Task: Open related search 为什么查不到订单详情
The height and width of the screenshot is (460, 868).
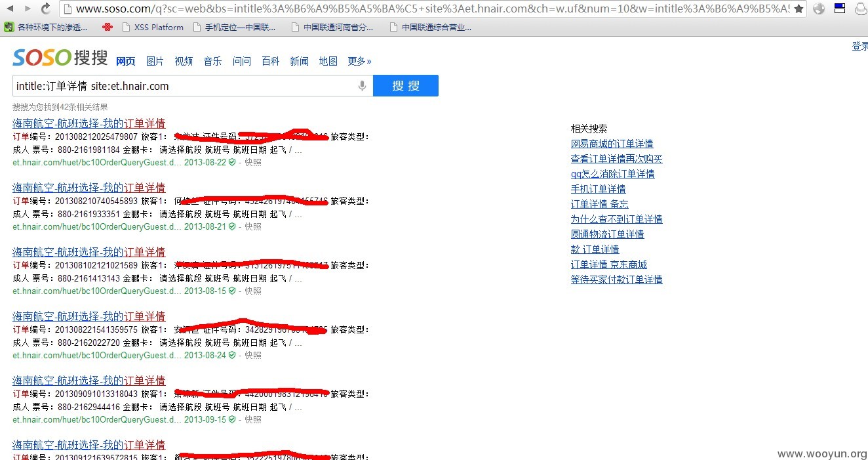Action: tap(617, 219)
